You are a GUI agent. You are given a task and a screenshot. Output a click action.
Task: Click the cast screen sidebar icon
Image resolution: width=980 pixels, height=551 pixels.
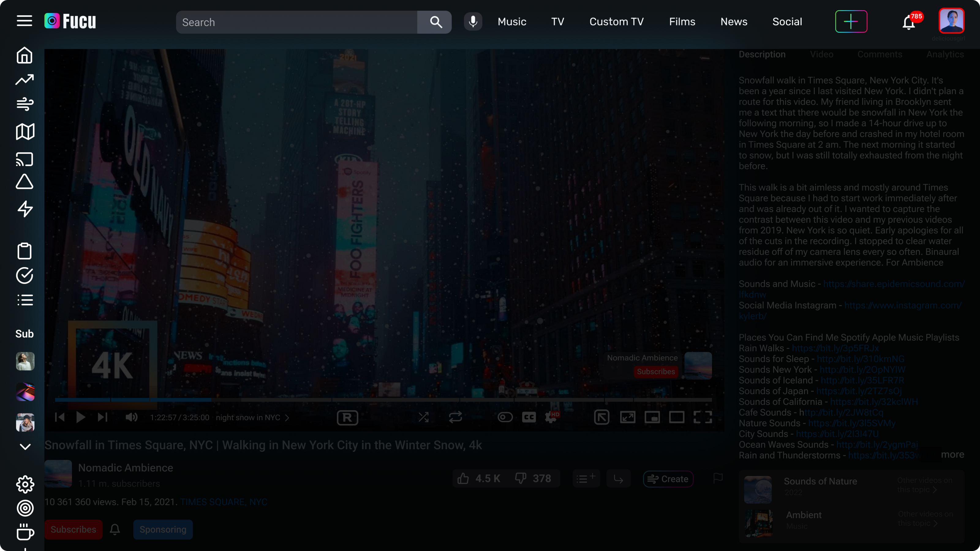pyautogui.click(x=25, y=159)
